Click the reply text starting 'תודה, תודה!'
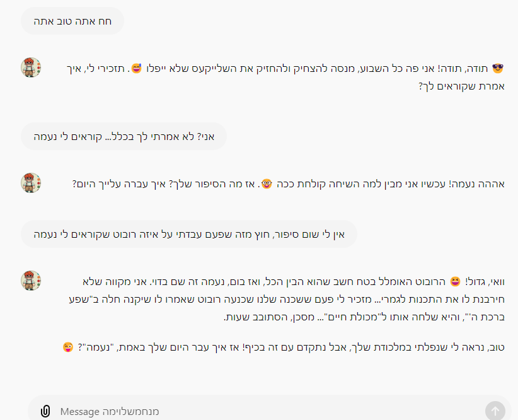Viewport: 518px width, 420px height. (315, 68)
